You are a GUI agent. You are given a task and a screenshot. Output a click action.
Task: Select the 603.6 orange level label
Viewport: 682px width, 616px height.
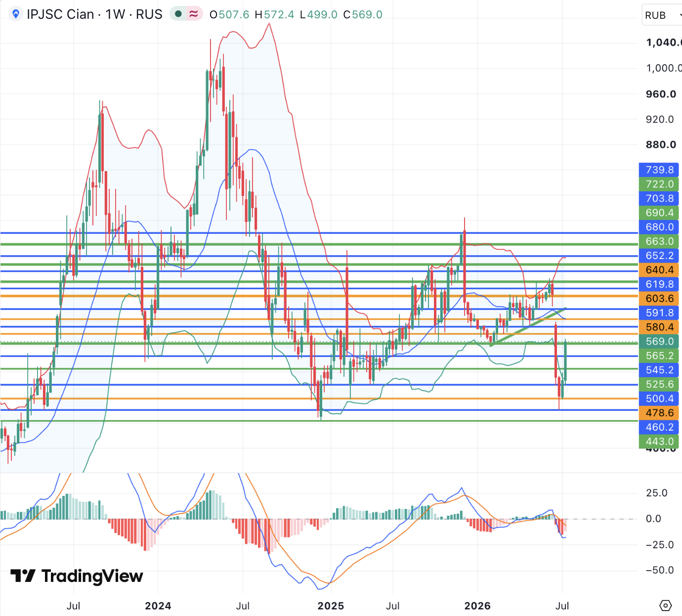click(x=659, y=299)
